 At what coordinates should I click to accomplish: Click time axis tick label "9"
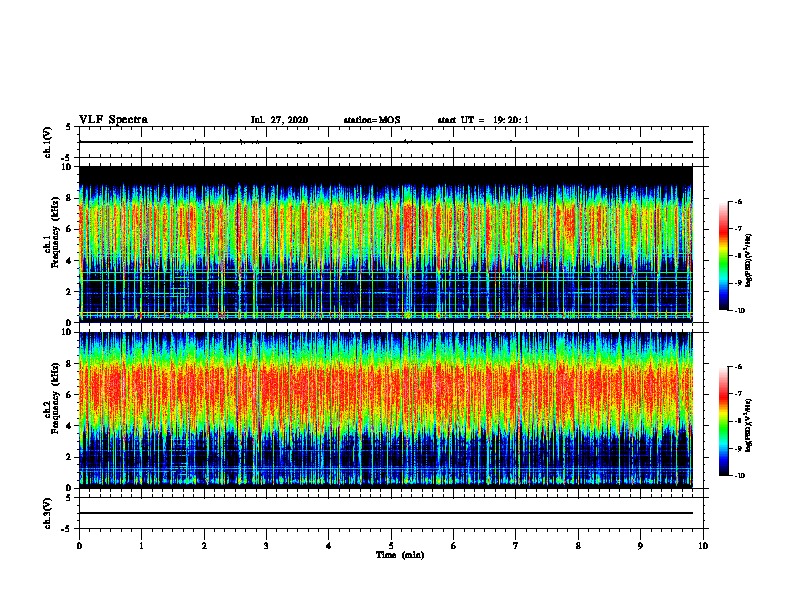point(640,546)
